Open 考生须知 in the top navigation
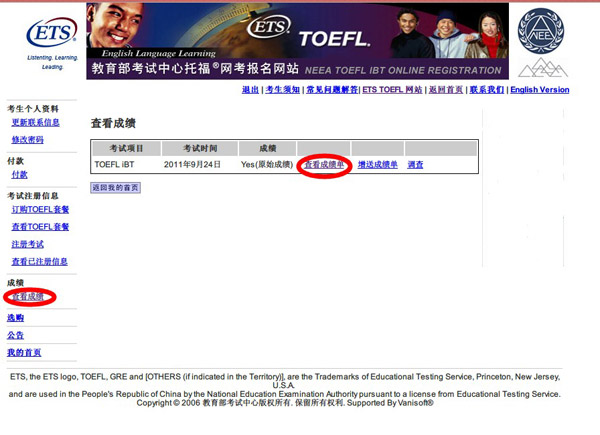The width and height of the screenshot is (600, 435). 281,90
